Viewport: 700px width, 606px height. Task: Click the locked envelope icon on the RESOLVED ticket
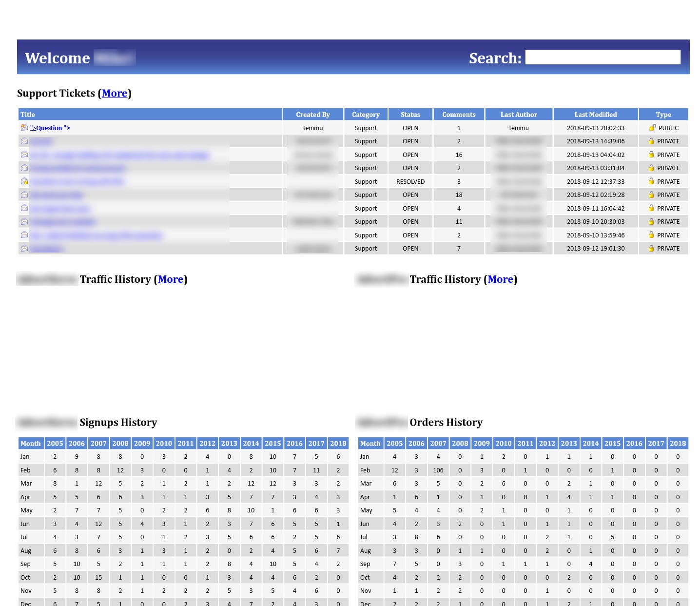point(24,181)
